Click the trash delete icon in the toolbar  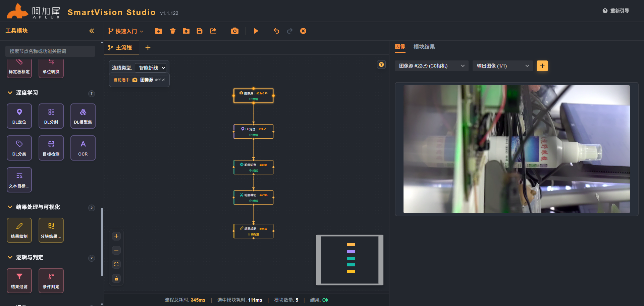(173, 31)
